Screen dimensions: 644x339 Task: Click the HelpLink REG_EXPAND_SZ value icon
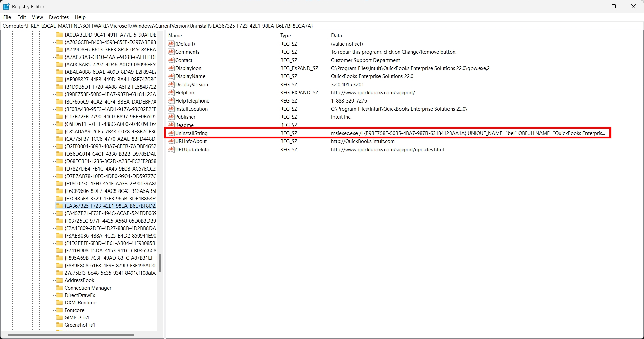(170, 92)
